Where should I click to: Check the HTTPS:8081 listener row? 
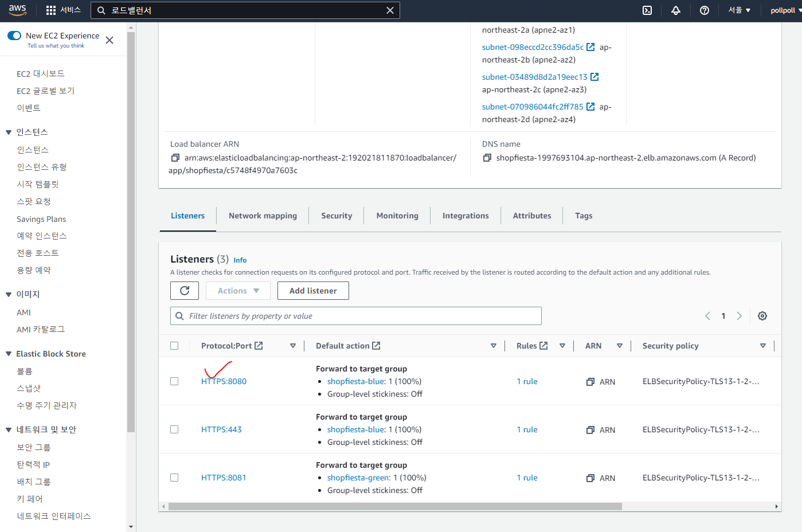(174, 478)
